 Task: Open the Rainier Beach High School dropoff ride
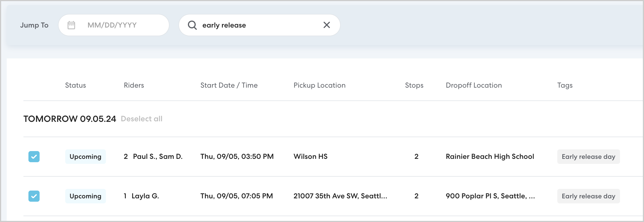490,157
